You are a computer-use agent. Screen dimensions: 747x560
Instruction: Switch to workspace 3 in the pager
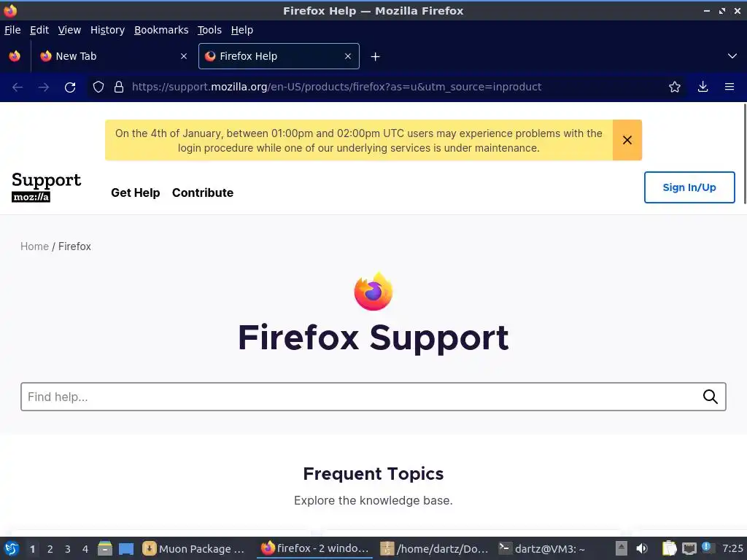coord(68,549)
